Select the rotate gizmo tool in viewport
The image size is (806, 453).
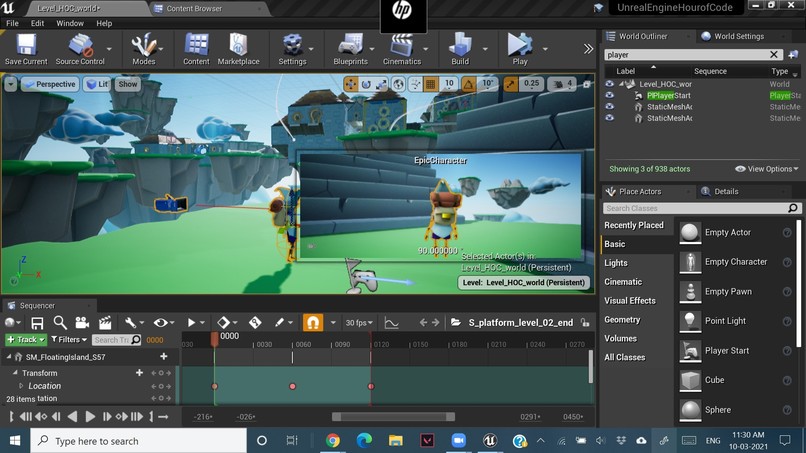point(366,84)
